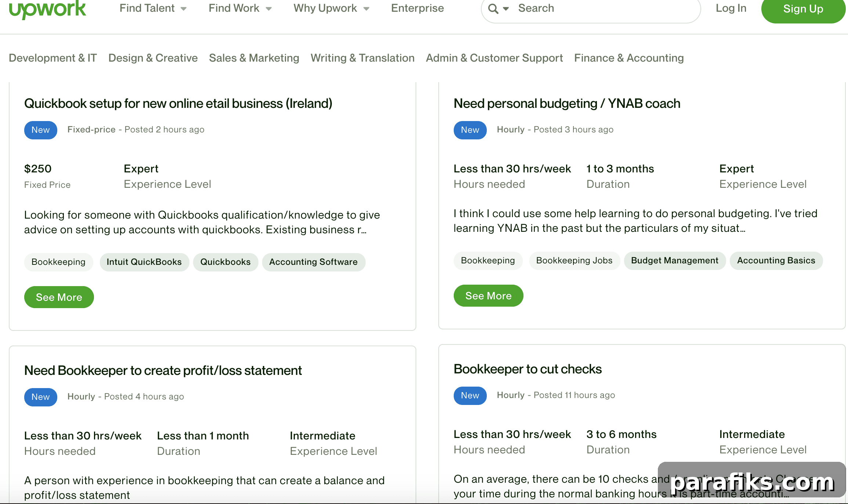The height and width of the screenshot is (504, 848).
Task: Click See More on YNAB coach job
Action: (x=489, y=296)
